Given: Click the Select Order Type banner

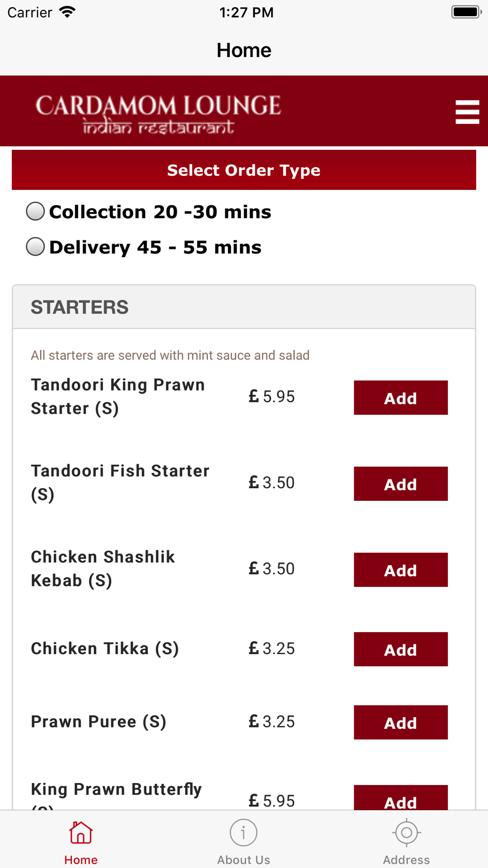Looking at the screenshot, I should [244, 170].
